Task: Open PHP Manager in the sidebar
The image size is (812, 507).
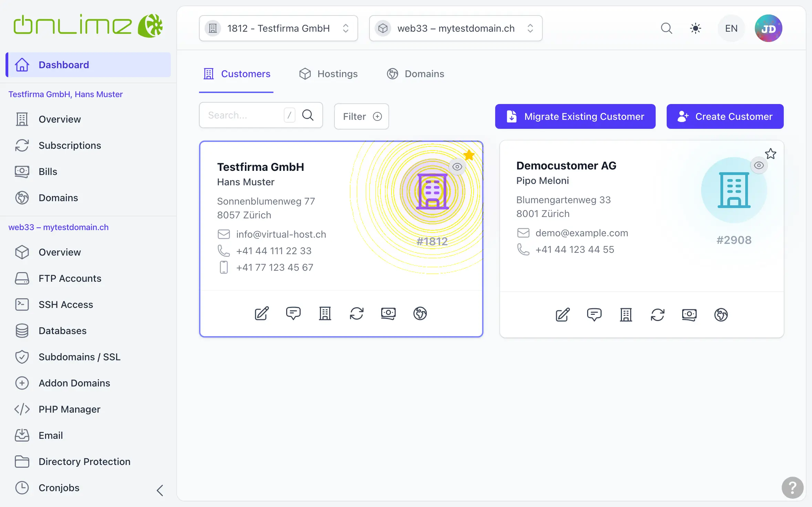Action: point(88,409)
